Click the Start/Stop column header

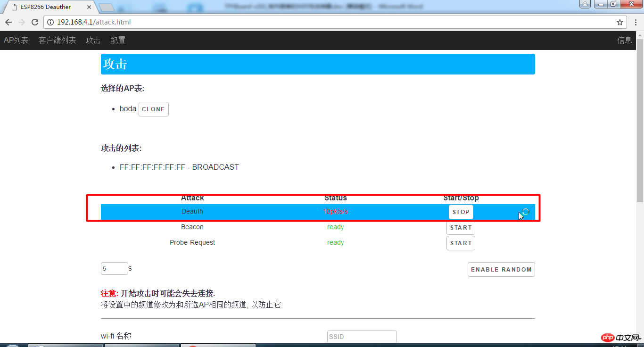click(x=461, y=198)
